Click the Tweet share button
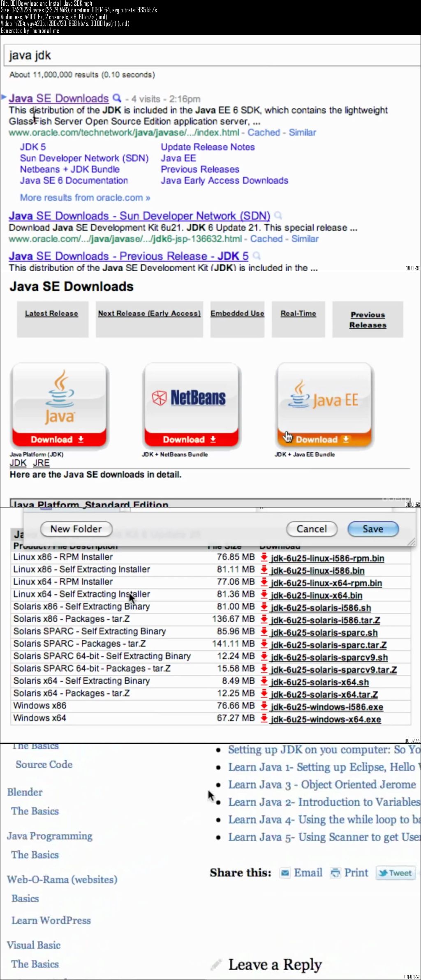Image resolution: width=421 pixels, height=980 pixels. click(396, 873)
